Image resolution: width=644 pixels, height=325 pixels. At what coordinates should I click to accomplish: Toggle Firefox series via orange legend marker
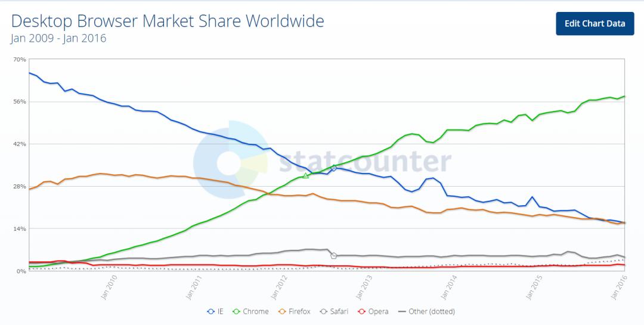click(282, 312)
